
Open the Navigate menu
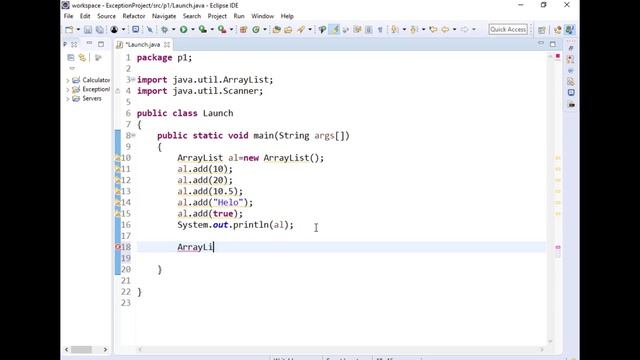[164, 16]
